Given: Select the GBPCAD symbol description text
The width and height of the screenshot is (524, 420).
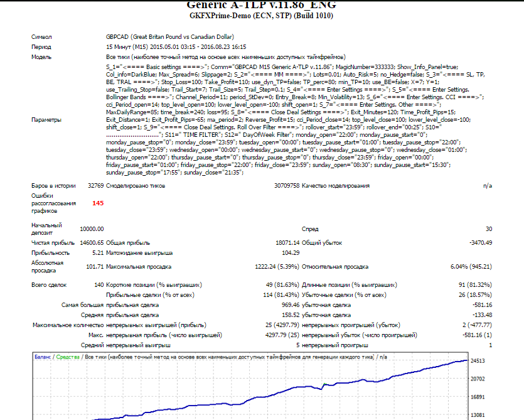Looking at the screenshot, I should tap(170, 37).
